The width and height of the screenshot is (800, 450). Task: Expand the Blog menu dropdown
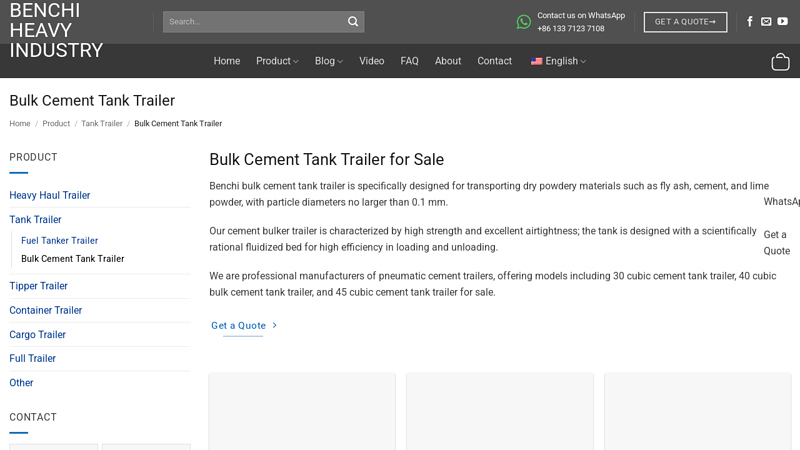pyautogui.click(x=329, y=61)
